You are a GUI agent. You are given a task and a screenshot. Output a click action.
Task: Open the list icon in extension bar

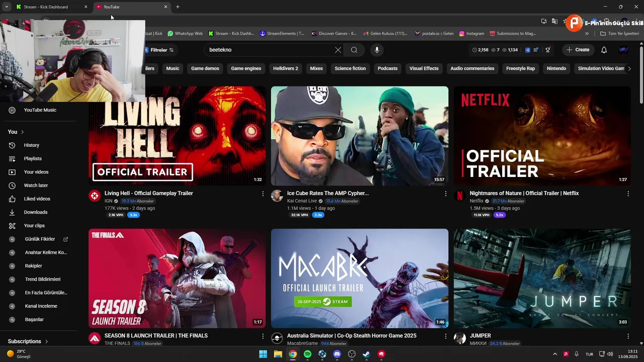tap(536, 50)
